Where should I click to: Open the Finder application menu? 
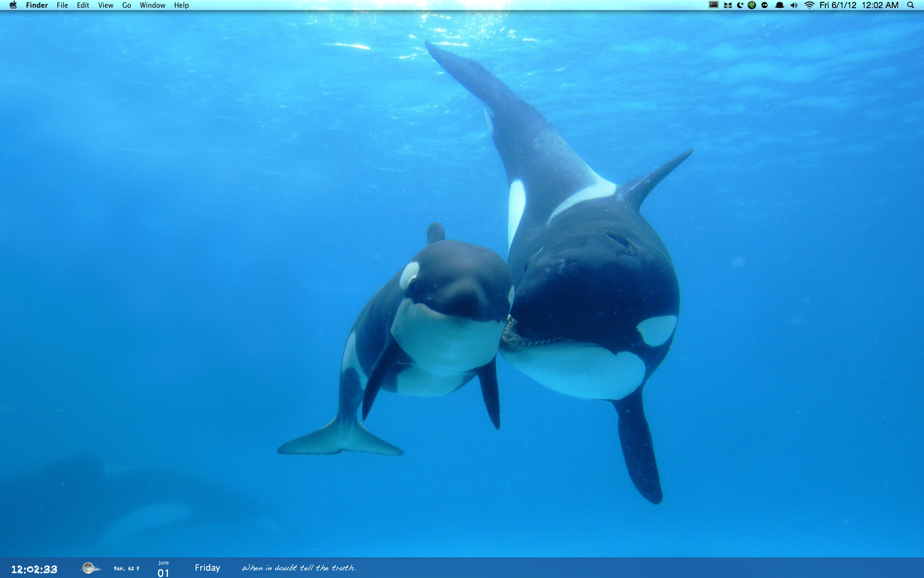click(37, 5)
